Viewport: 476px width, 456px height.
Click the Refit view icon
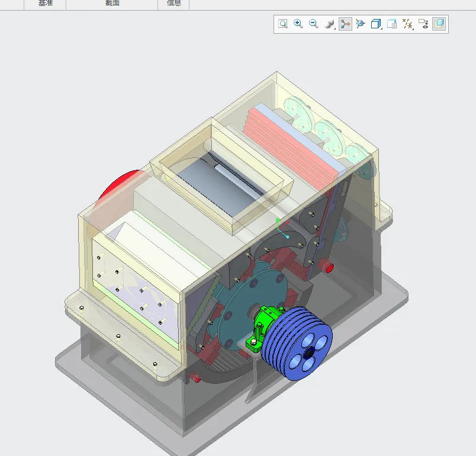click(283, 24)
